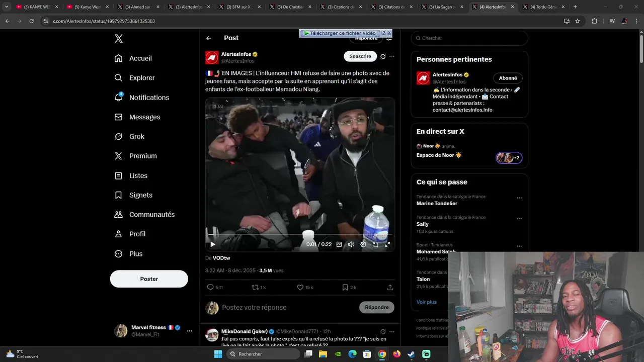Click the taskbar Rechercher search box
The width and height of the screenshot is (644, 362).
[x=263, y=354]
